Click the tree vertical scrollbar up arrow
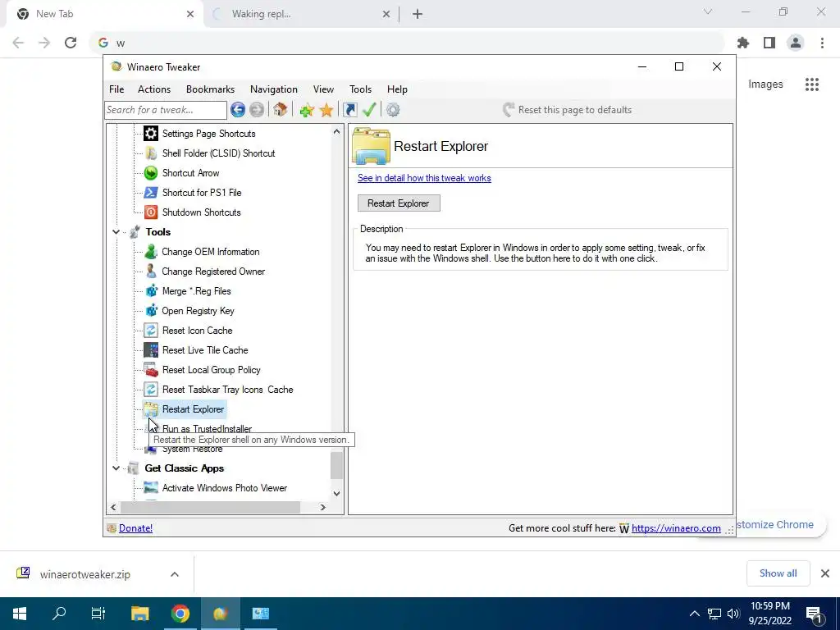Image resolution: width=840 pixels, height=630 pixels. (336, 132)
